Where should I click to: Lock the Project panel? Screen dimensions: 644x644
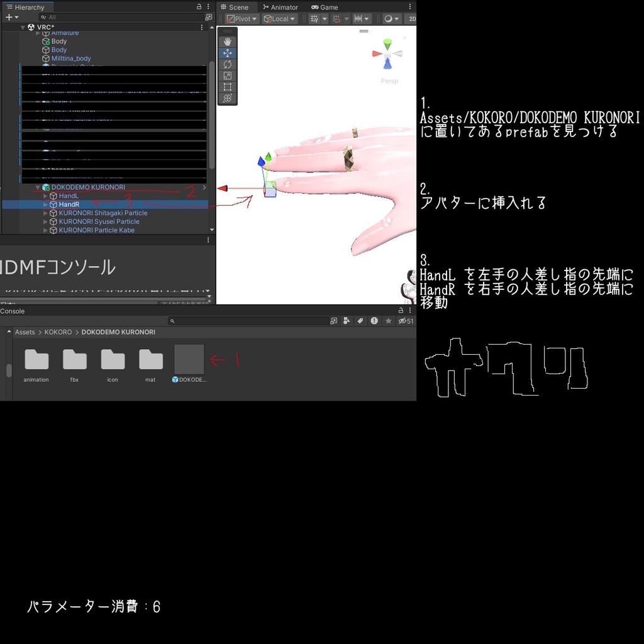point(401,311)
